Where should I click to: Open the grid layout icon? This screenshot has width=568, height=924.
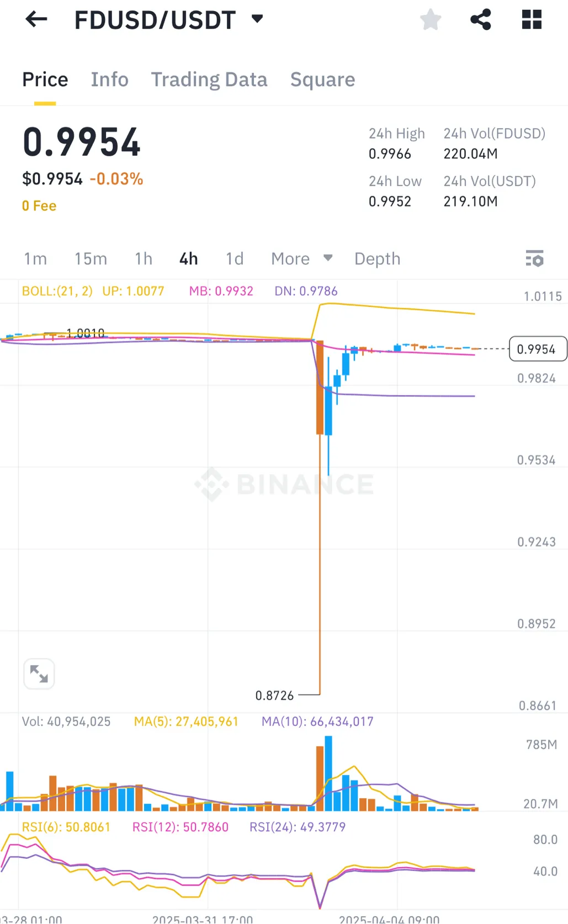coord(532,20)
